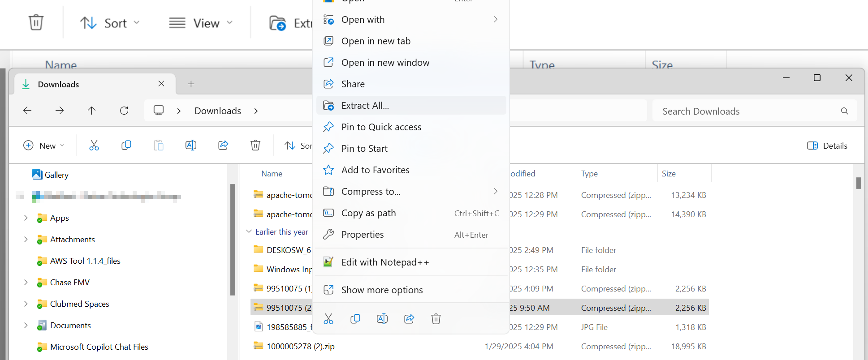This screenshot has width=868, height=360.
Task: Click the Delete trash icon in the background window toolbar
Action: [x=36, y=22]
